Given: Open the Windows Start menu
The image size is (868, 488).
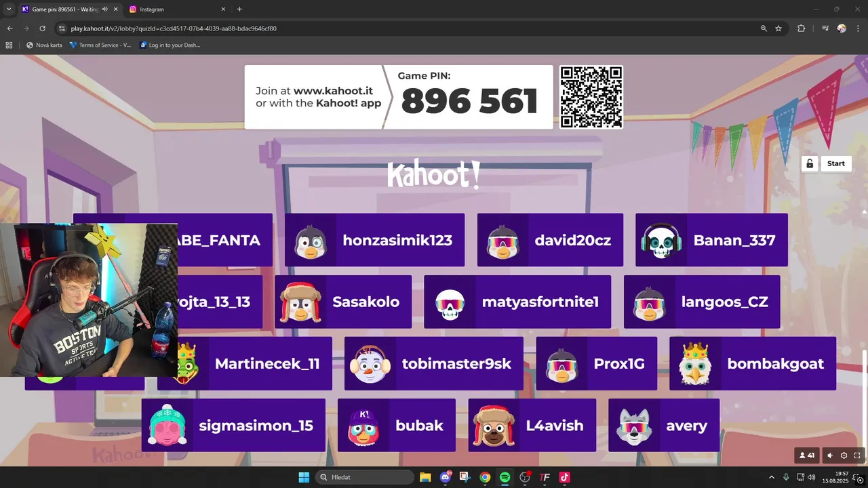Looking at the screenshot, I should (x=304, y=477).
